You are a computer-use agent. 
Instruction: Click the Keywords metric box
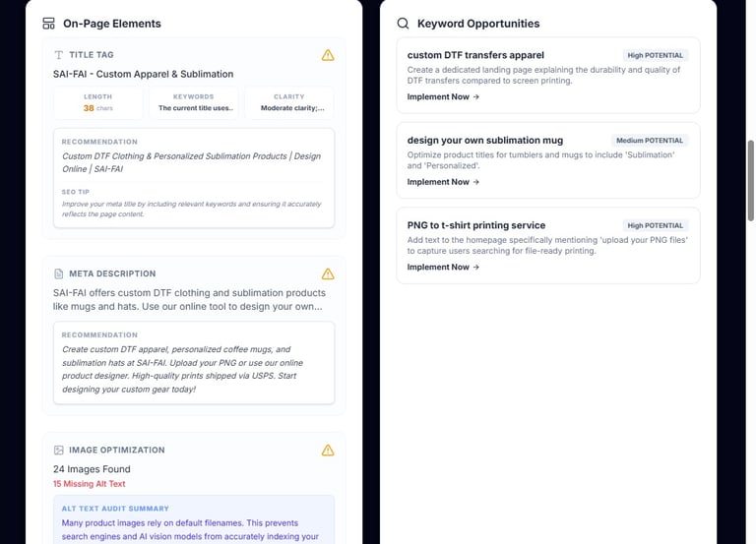(194, 102)
